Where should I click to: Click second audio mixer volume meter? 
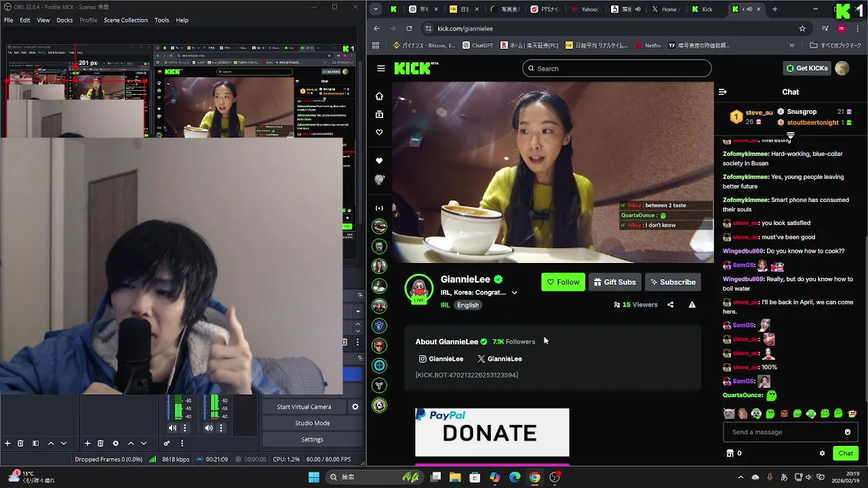(215, 408)
